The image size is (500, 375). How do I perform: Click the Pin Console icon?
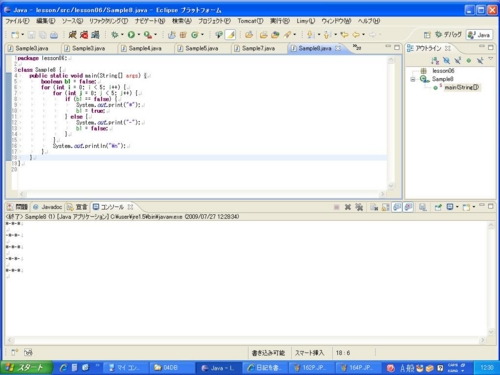pos(438,207)
